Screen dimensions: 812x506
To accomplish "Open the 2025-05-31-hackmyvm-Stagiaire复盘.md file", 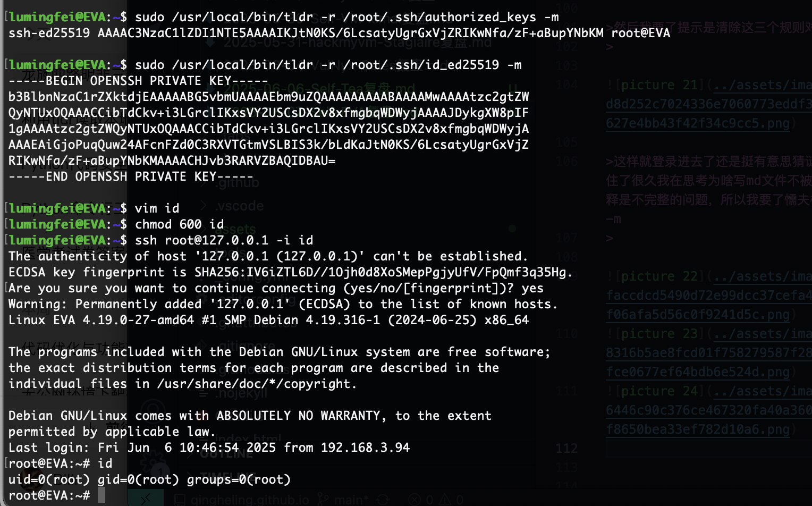I will coord(358,42).
